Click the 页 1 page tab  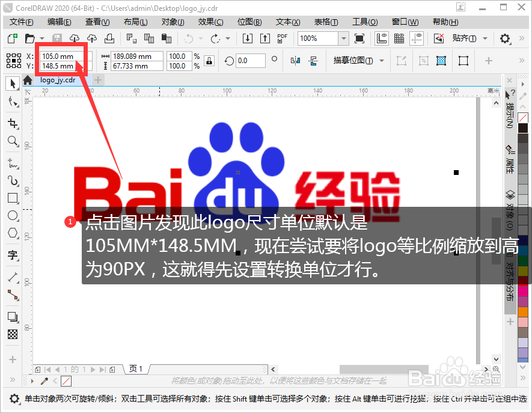(136, 369)
